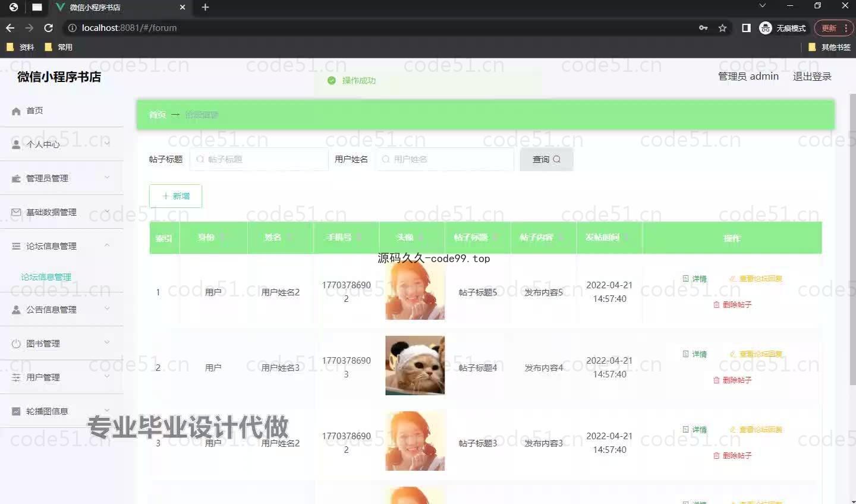Image resolution: width=856 pixels, height=504 pixels.
Task: Open the tab search dropdown in the title bar
Action: pos(763,5)
